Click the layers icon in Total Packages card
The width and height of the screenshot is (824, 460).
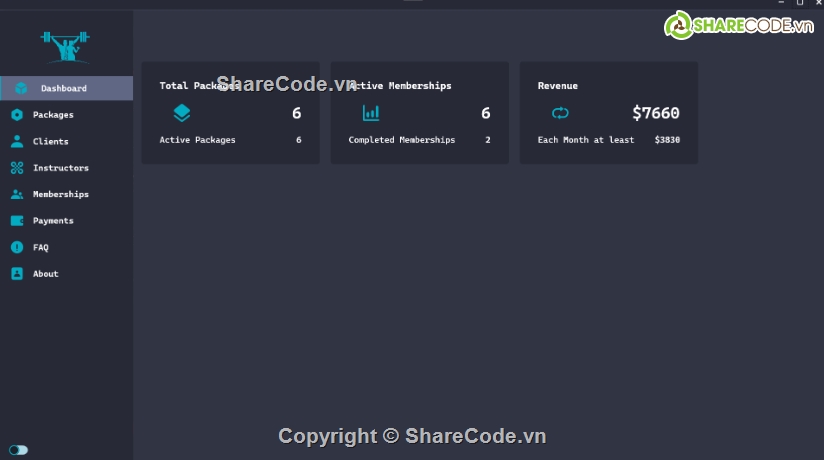[x=181, y=113]
